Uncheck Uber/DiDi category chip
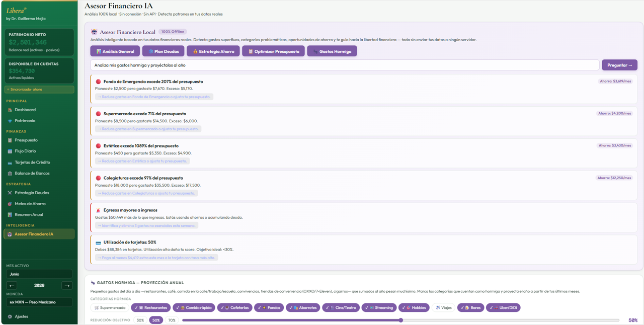 (503, 307)
